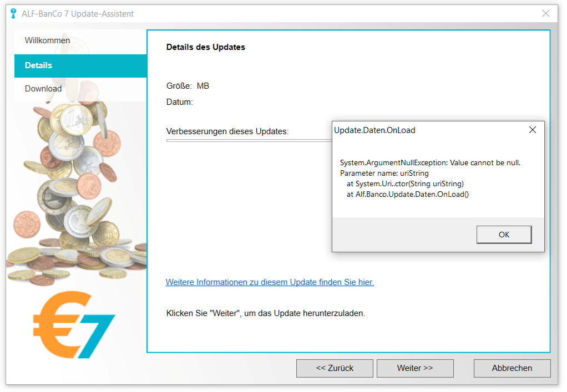Close the ALF-BanCo 7 Update-Assistent window
This screenshot has width=567, height=392.
(x=546, y=14)
